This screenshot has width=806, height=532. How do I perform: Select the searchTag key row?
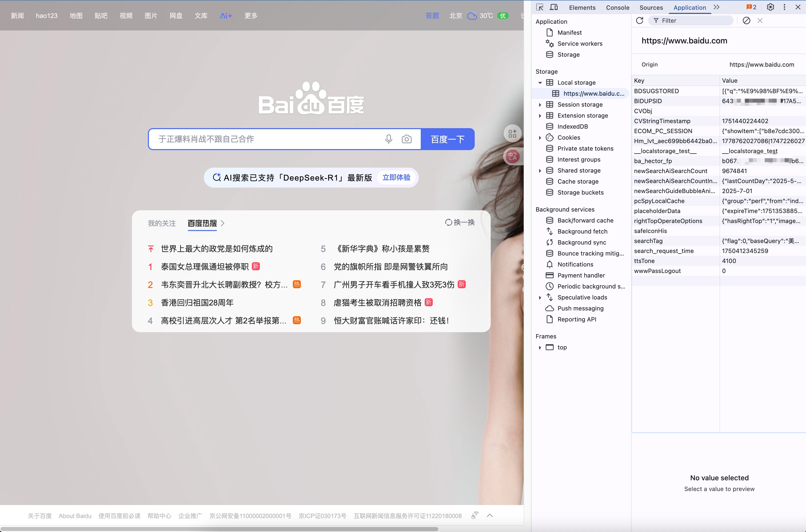coord(719,241)
